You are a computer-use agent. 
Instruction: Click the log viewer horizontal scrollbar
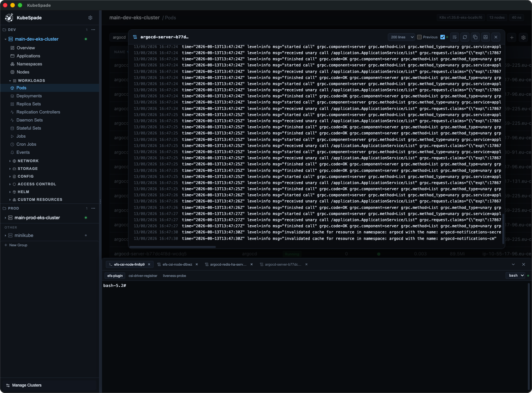pyautogui.click(x=173, y=247)
